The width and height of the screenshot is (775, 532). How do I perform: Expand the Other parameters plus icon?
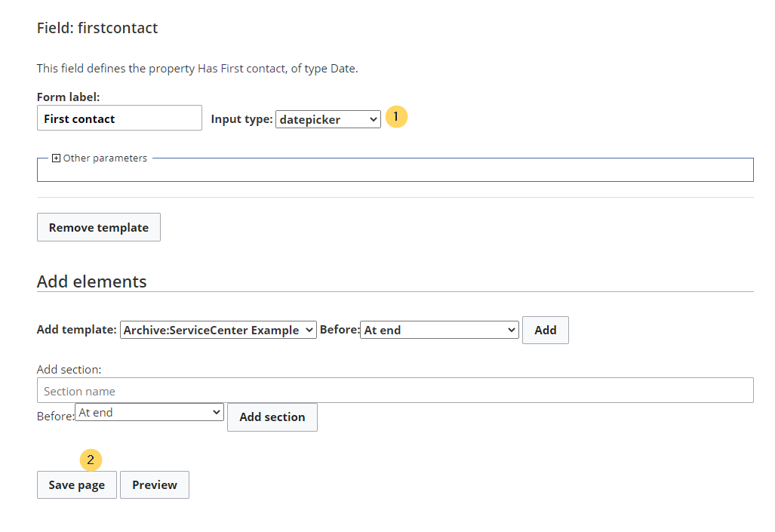tap(57, 158)
